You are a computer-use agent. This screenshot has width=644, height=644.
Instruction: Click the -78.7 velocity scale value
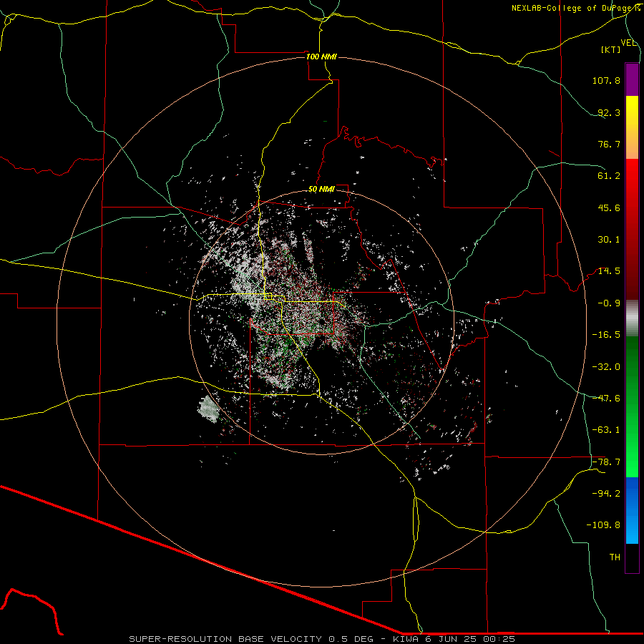606,462
